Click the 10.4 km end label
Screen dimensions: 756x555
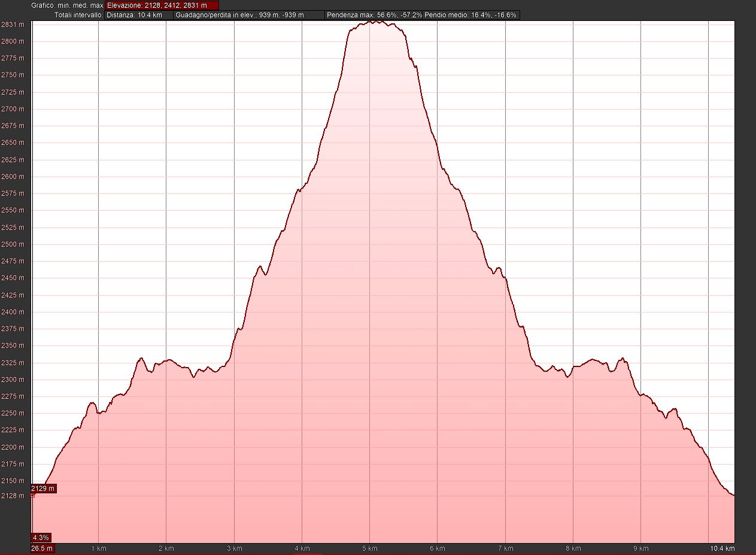pyautogui.click(x=722, y=548)
